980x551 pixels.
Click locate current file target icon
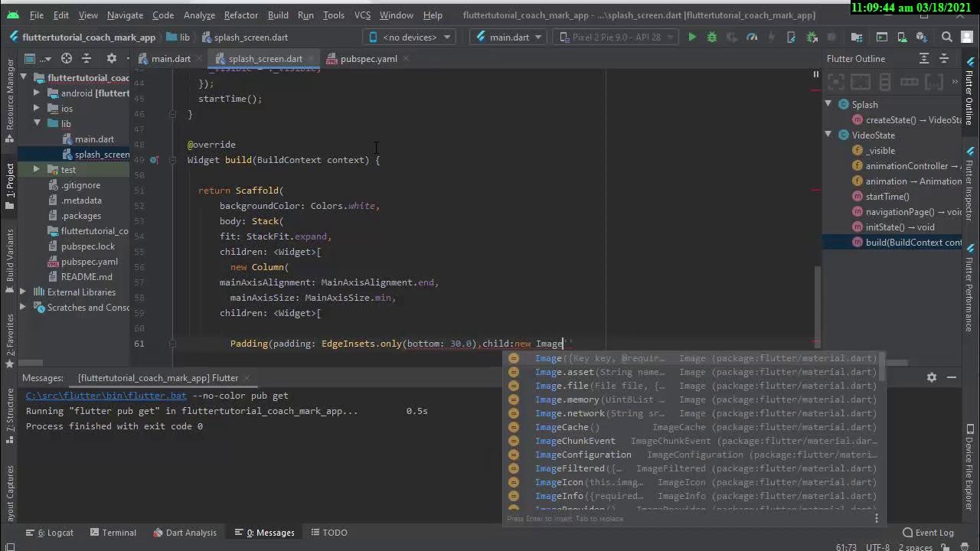point(67,58)
